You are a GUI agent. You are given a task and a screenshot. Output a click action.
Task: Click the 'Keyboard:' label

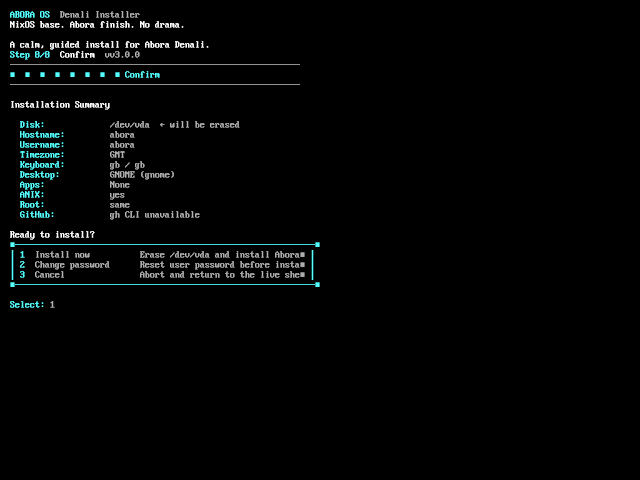coord(42,165)
